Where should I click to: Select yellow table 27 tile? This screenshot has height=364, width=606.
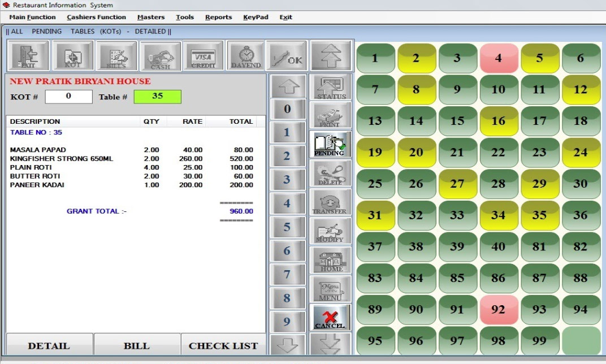coord(457,184)
